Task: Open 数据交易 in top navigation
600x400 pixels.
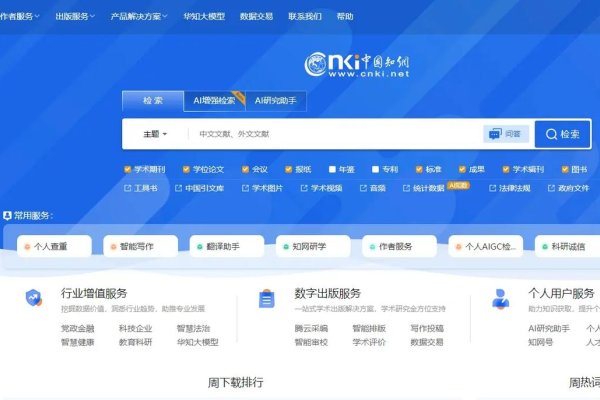Action: [256, 16]
